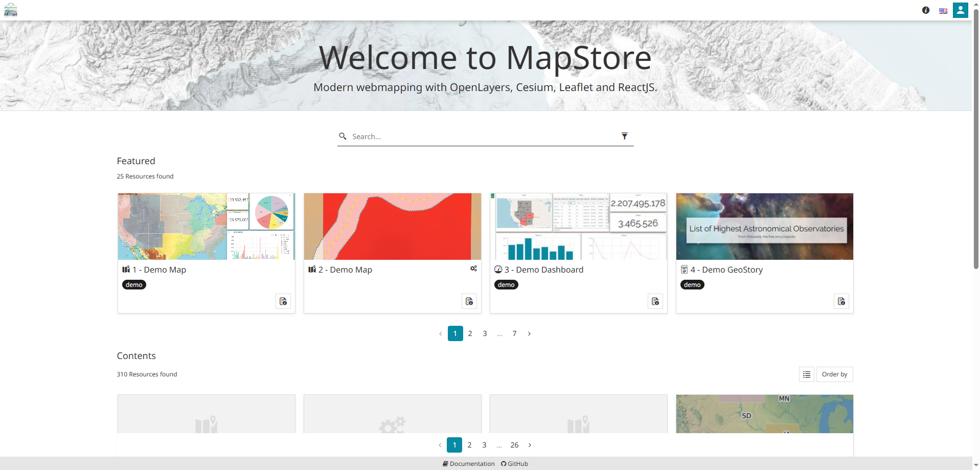The height and width of the screenshot is (470, 980).
Task: Click the search filter funnel icon
Action: [x=624, y=136]
